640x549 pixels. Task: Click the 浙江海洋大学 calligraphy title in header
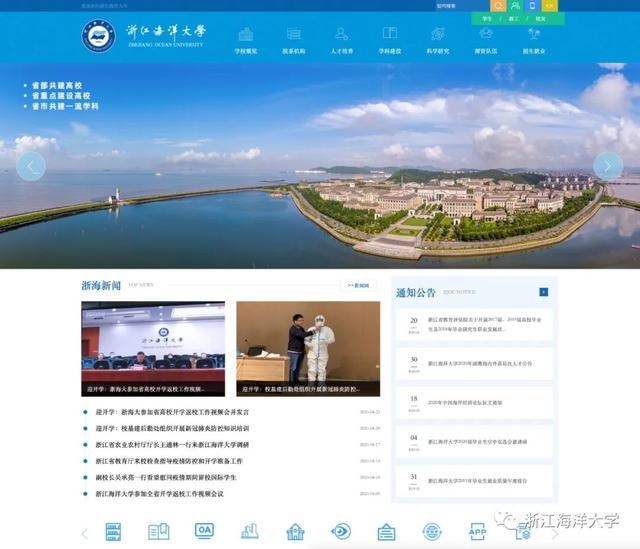[166, 31]
